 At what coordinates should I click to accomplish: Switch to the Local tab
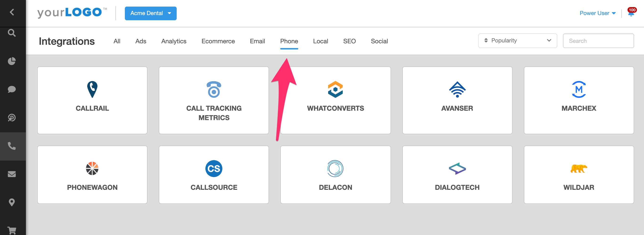[x=321, y=41]
